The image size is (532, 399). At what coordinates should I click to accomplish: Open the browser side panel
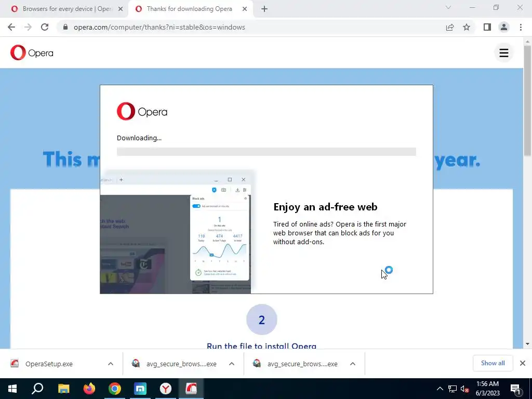pos(487,27)
